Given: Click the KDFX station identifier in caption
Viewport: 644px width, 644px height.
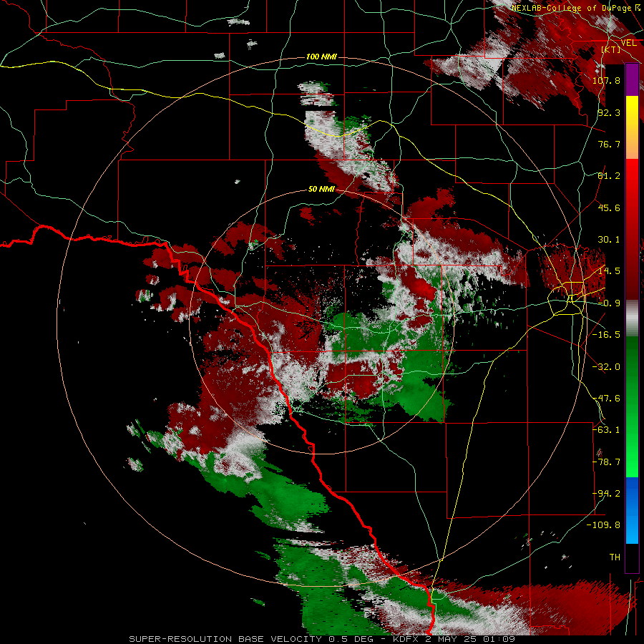Looking at the screenshot, I should pyautogui.click(x=406, y=639).
